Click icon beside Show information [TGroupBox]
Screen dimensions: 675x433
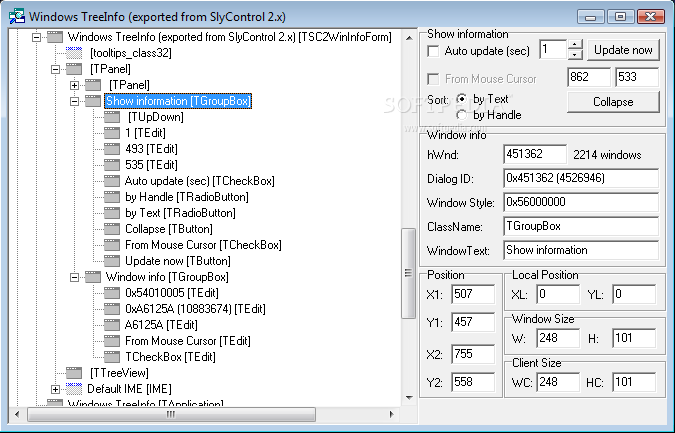click(93, 101)
